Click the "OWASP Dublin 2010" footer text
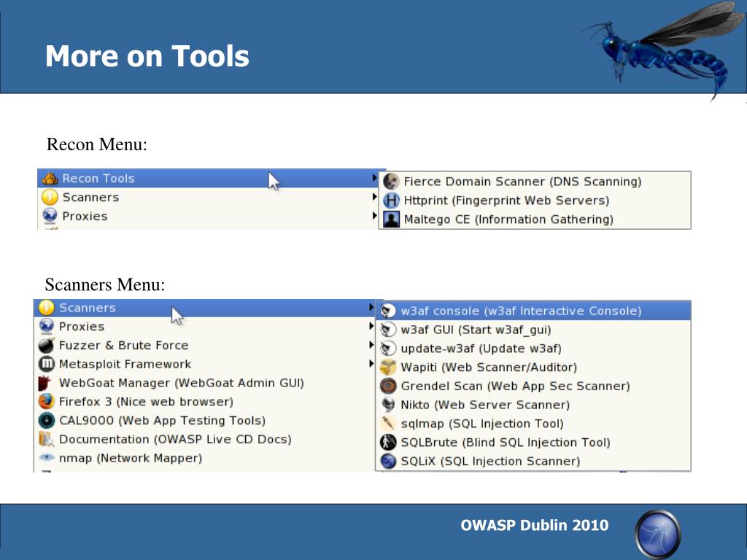 pos(535,525)
